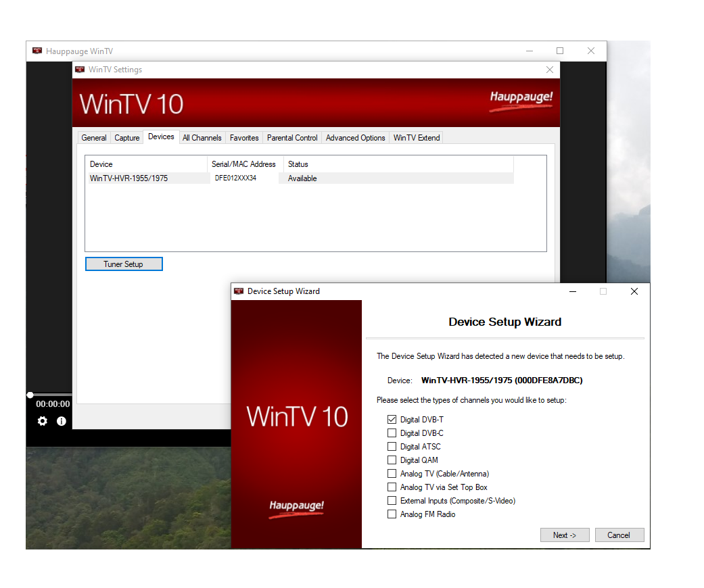Click the Hauppauge WinTV title bar icon
Viewport: 704px width, 588px height.
tap(37, 51)
